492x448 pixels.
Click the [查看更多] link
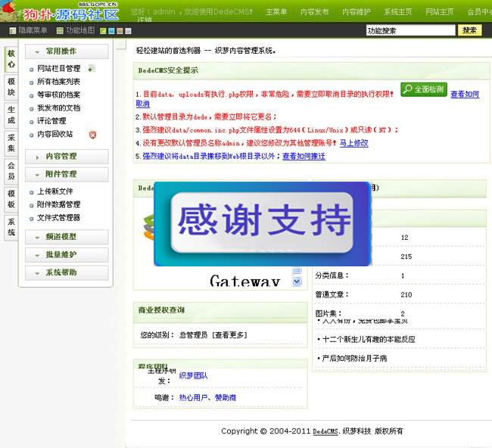point(229,335)
